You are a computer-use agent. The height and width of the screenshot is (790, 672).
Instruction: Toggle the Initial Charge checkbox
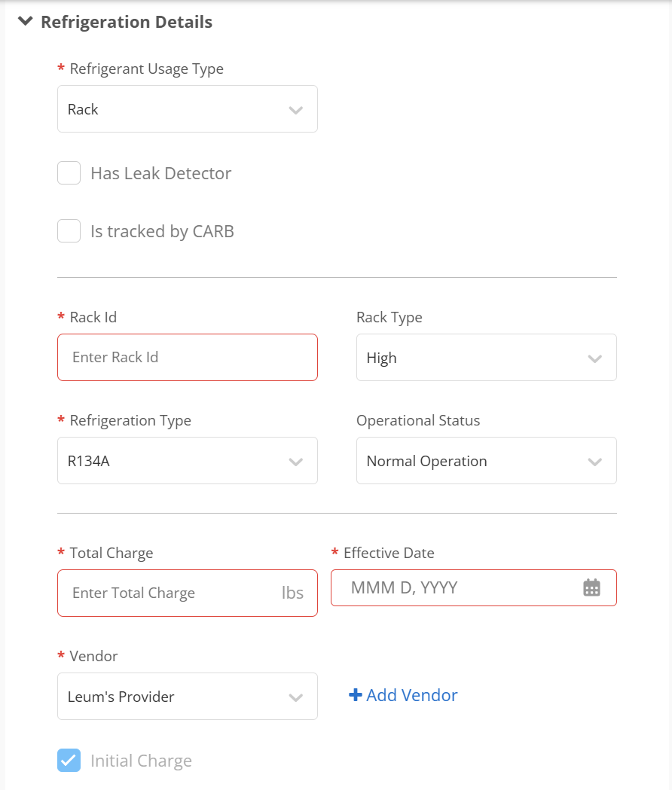point(69,761)
